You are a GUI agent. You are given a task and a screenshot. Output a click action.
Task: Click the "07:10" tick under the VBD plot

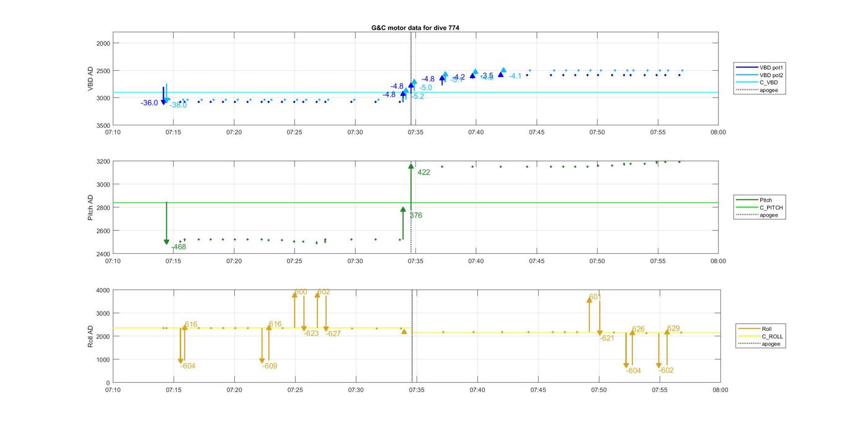tap(113, 132)
